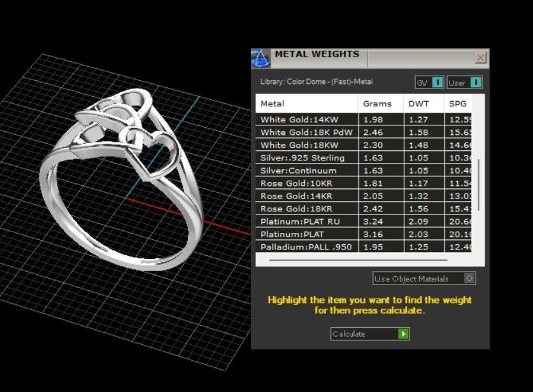Close the Metal Weights dialog
This screenshot has width=533, height=392.
pos(480,57)
